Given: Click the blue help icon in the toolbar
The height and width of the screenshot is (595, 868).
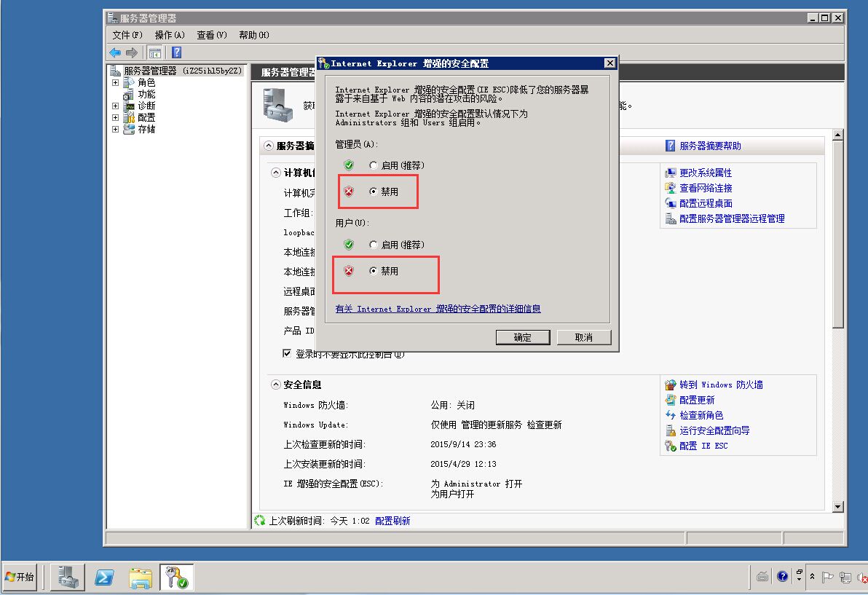Looking at the screenshot, I should click(176, 52).
